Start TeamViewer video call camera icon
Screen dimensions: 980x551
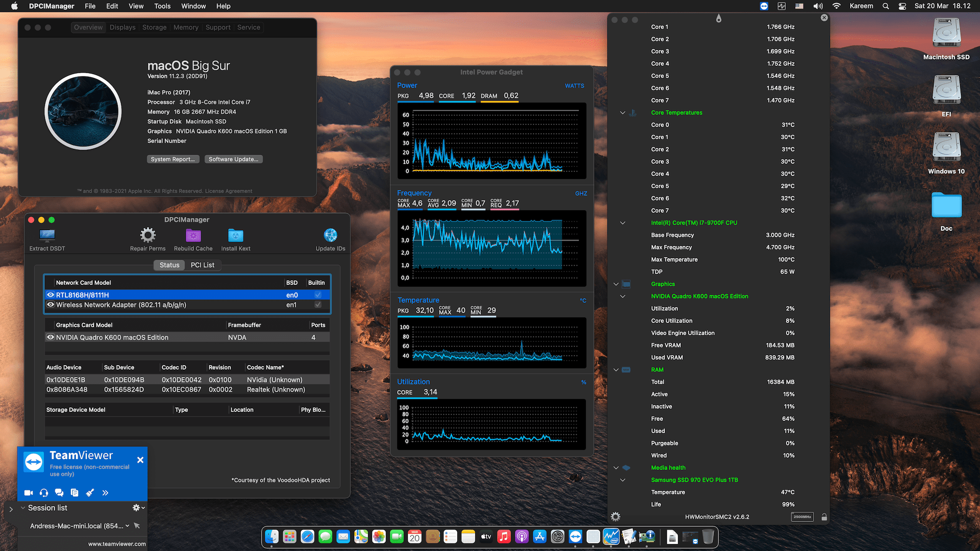coord(29,493)
